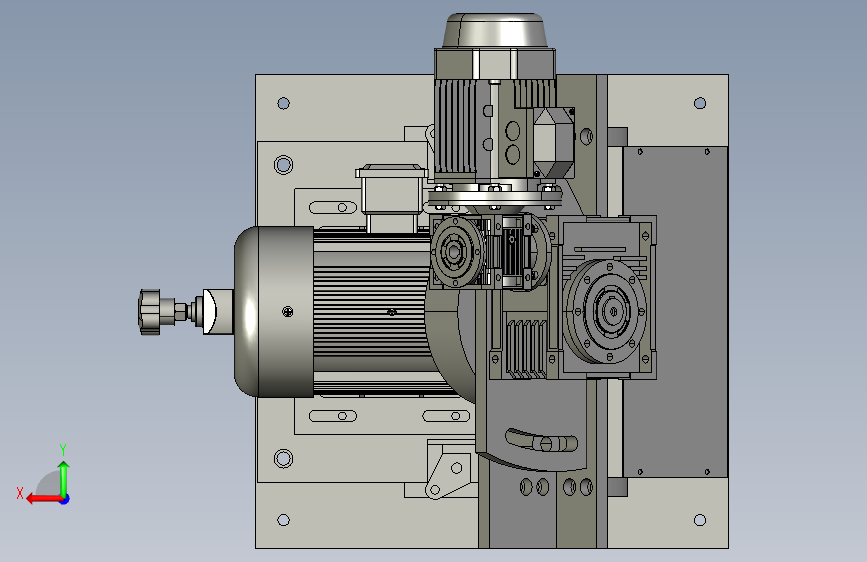The width and height of the screenshot is (867, 562).
Task: Click the bottom-right corner hole of the base plate
Action: tap(700, 520)
